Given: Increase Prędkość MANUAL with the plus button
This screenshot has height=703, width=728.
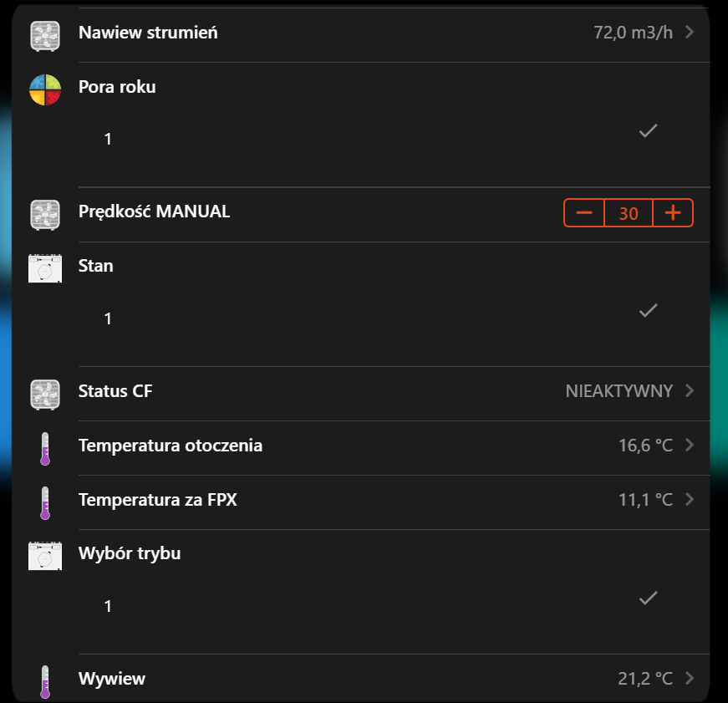Looking at the screenshot, I should [x=673, y=212].
